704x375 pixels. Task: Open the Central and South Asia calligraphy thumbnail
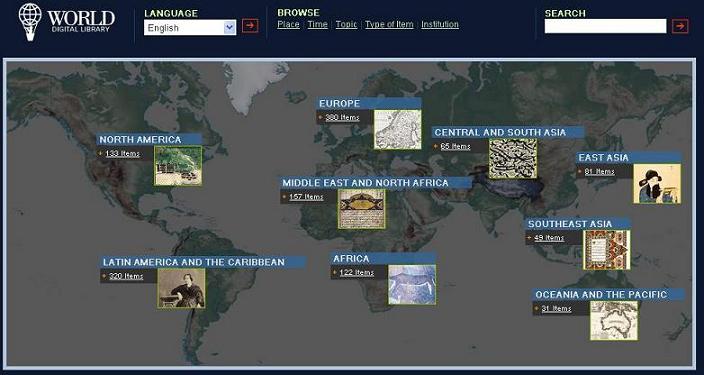click(513, 159)
